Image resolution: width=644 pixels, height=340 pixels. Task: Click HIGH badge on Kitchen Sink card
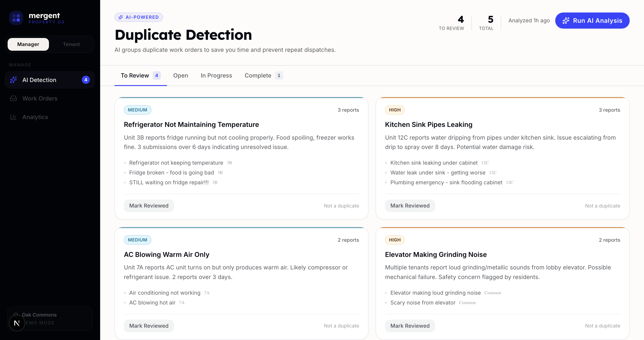pos(395,110)
